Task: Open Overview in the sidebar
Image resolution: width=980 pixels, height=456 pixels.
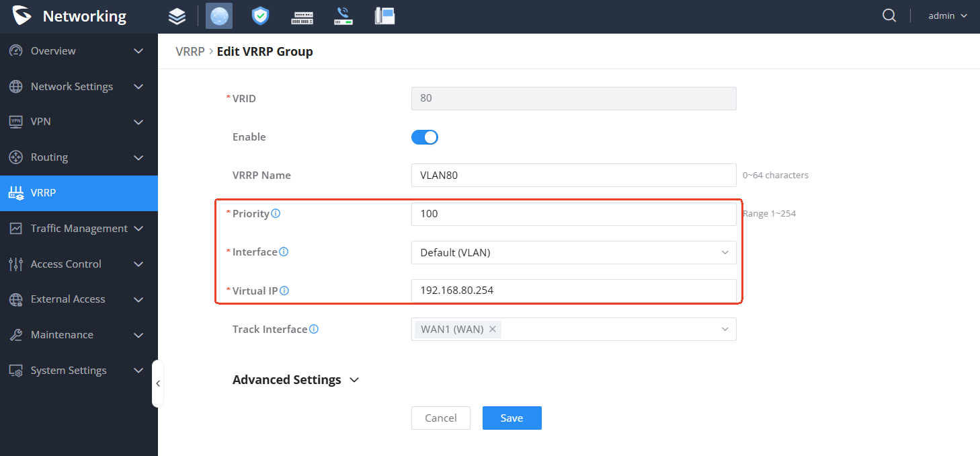Action: click(79, 51)
